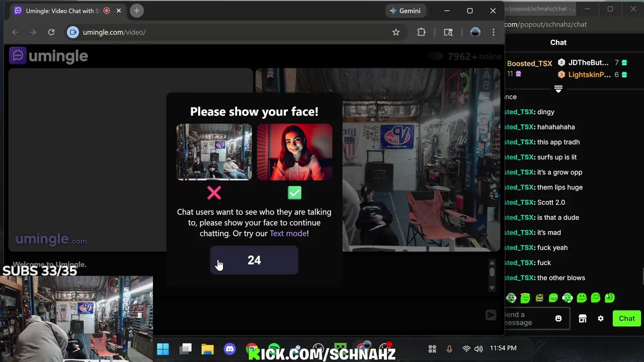
Task: Click the Chrome forward arrow
Action: pos(33,32)
